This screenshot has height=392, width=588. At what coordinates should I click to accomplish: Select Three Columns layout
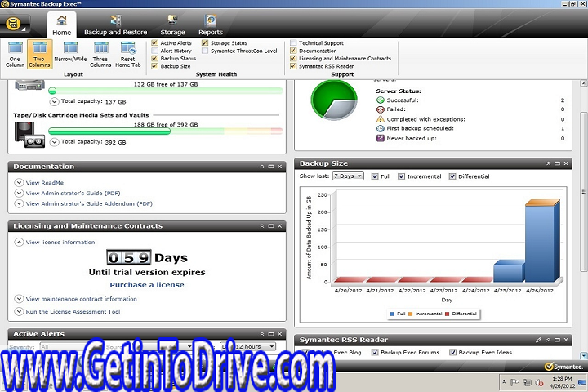pyautogui.click(x=100, y=55)
